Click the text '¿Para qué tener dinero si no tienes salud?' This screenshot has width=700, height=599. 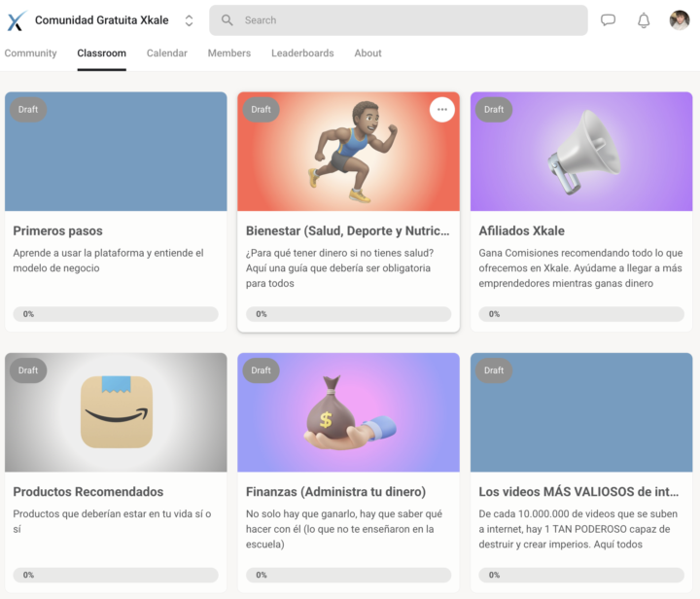(x=339, y=253)
